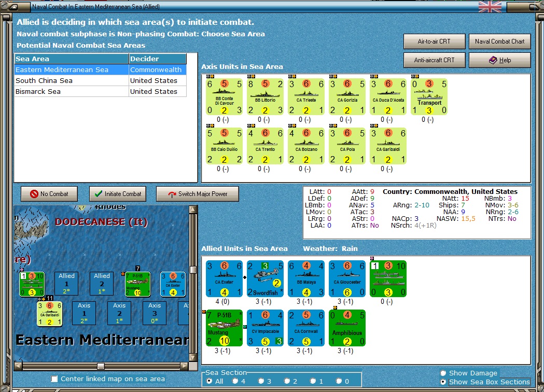Select the Swordfish aircraft counter

pyautogui.click(x=265, y=279)
